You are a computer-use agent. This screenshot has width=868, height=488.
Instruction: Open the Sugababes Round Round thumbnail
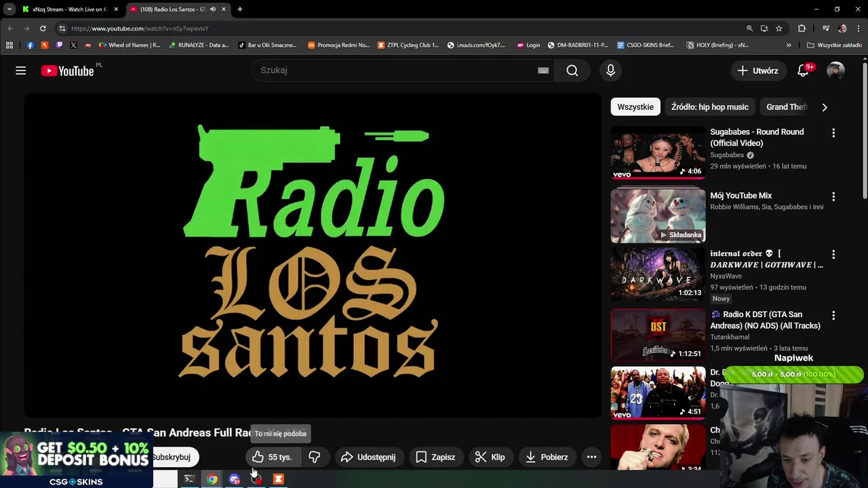click(658, 152)
